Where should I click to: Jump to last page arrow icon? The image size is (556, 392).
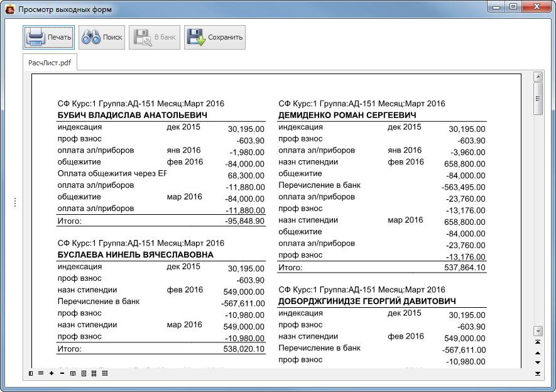click(538, 373)
